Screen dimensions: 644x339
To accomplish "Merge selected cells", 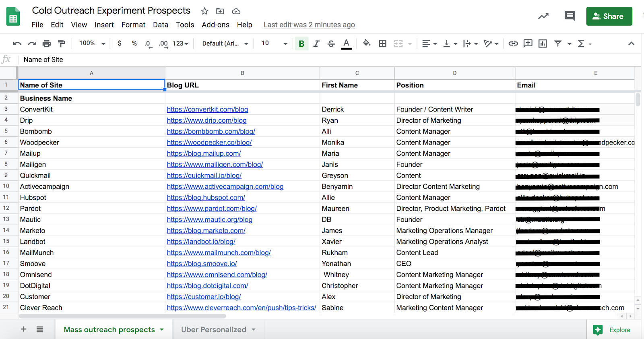I will pyautogui.click(x=398, y=43).
